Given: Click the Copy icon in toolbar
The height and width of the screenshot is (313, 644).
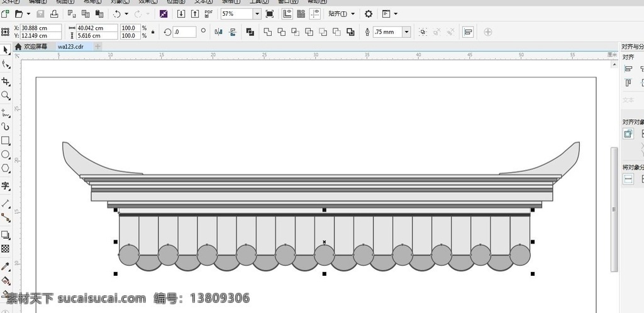Looking at the screenshot, I should pyautogui.click(x=86, y=14).
